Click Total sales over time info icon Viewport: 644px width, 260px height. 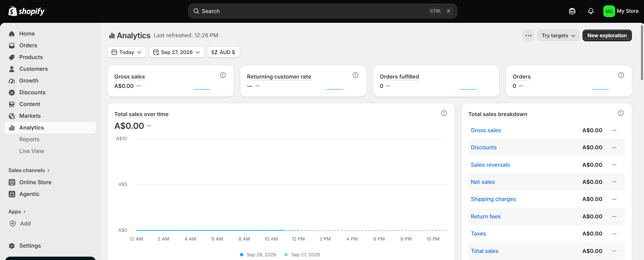click(444, 113)
